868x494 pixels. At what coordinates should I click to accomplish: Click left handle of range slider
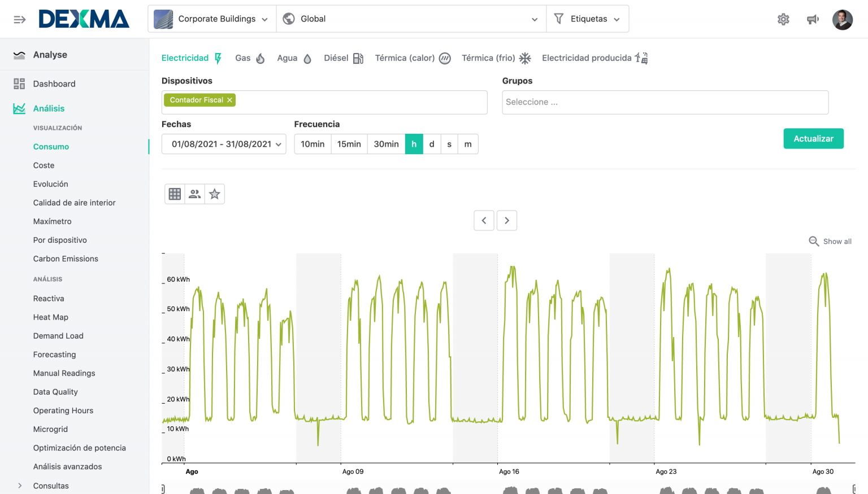click(163, 489)
